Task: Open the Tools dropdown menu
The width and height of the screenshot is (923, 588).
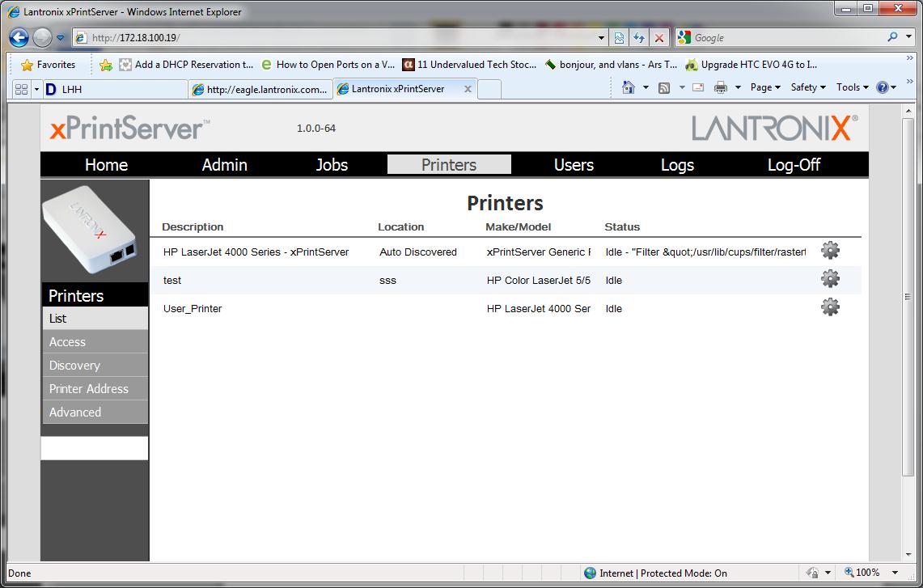Action: [852, 87]
